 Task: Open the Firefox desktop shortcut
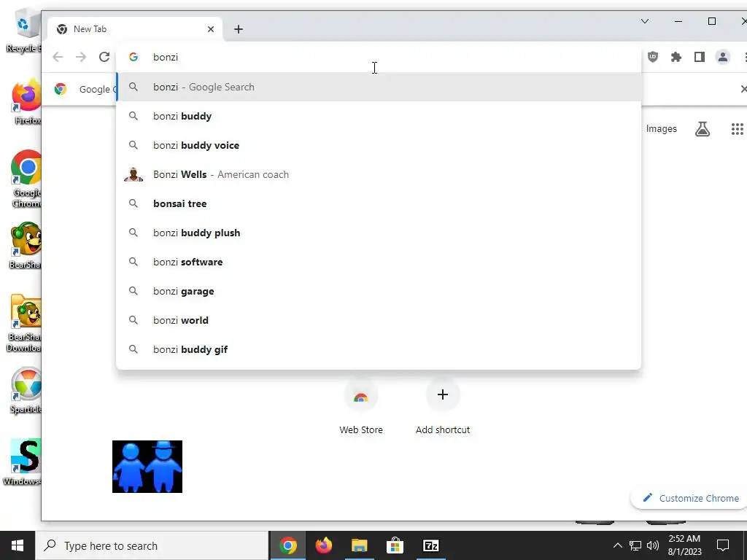tap(26, 102)
